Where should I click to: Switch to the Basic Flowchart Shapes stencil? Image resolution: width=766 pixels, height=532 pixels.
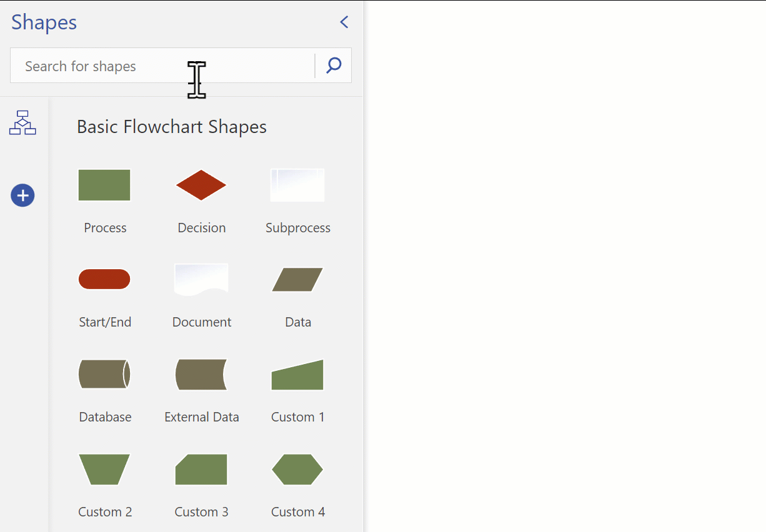click(x=22, y=123)
